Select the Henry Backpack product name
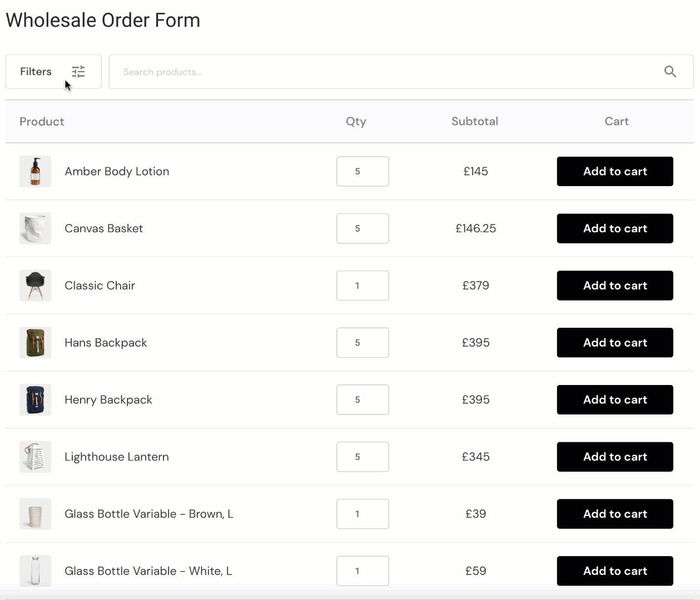 point(108,399)
